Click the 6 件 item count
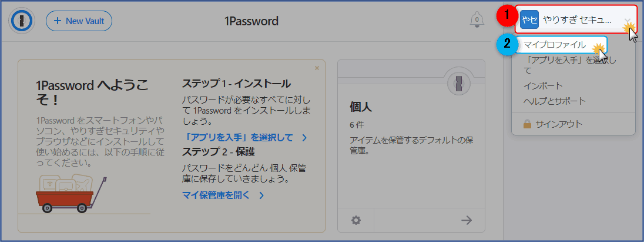Image resolution: width=644 pixels, height=242 pixels. coord(357,125)
